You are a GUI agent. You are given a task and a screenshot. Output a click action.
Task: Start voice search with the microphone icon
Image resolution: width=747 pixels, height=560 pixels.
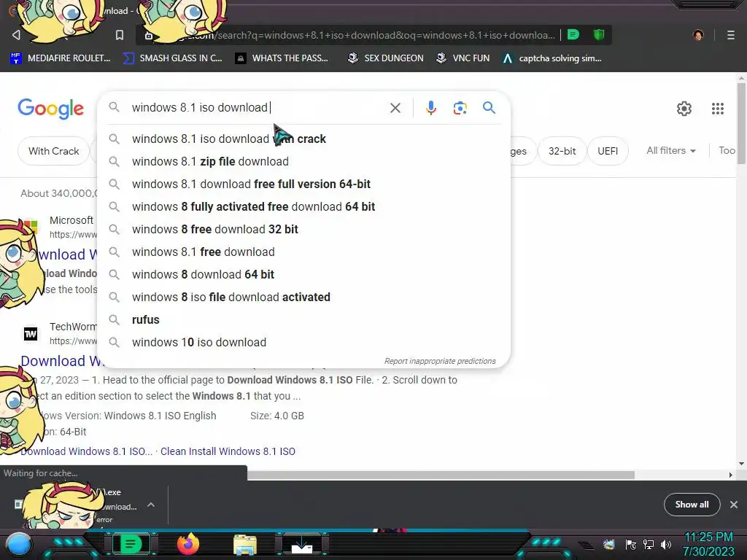[x=430, y=108]
